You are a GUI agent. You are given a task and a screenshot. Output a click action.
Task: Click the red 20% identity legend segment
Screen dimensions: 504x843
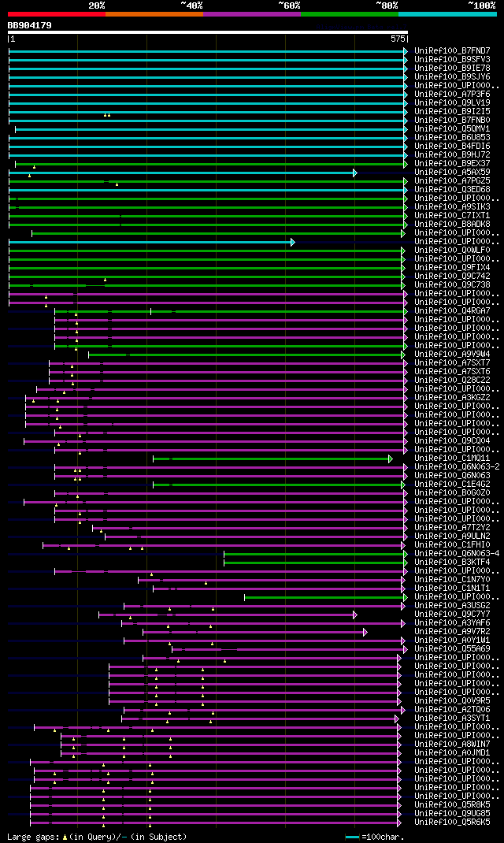click(x=57, y=14)
